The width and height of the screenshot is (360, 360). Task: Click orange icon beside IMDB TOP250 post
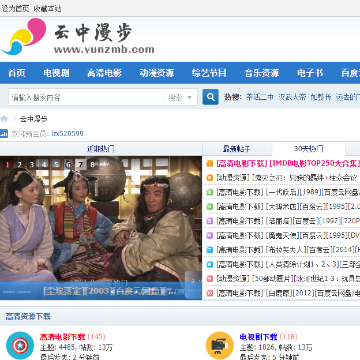[210, 163]
